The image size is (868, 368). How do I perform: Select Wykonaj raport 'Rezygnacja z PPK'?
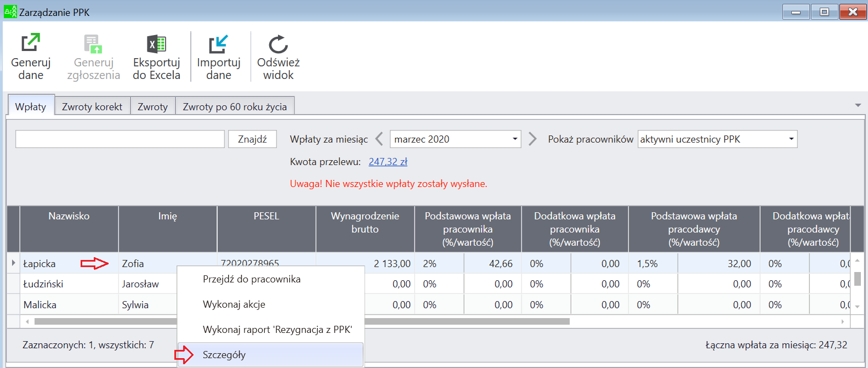click(x=271, y=330)
